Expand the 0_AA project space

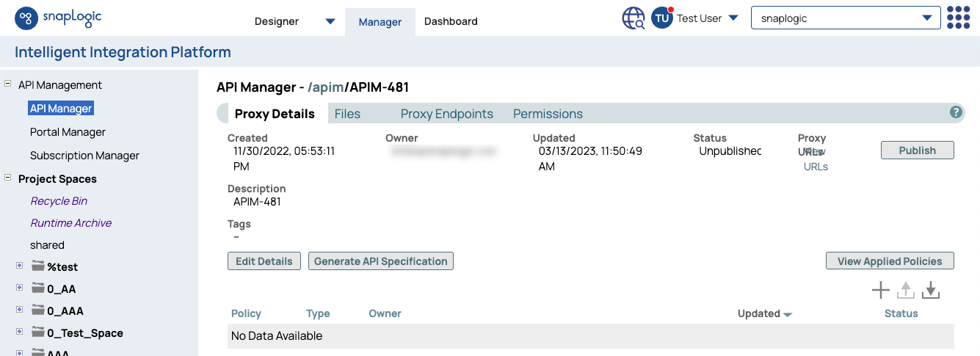[x=20, y=288]
